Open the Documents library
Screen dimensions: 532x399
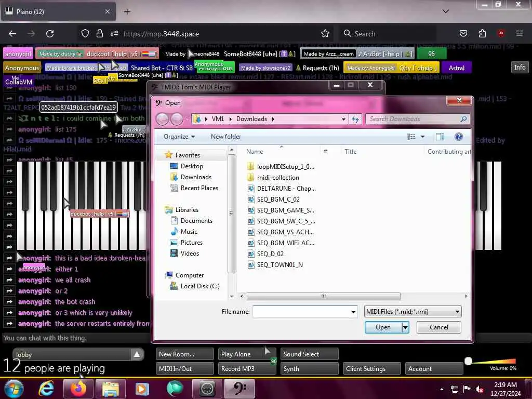click(196, 221)
